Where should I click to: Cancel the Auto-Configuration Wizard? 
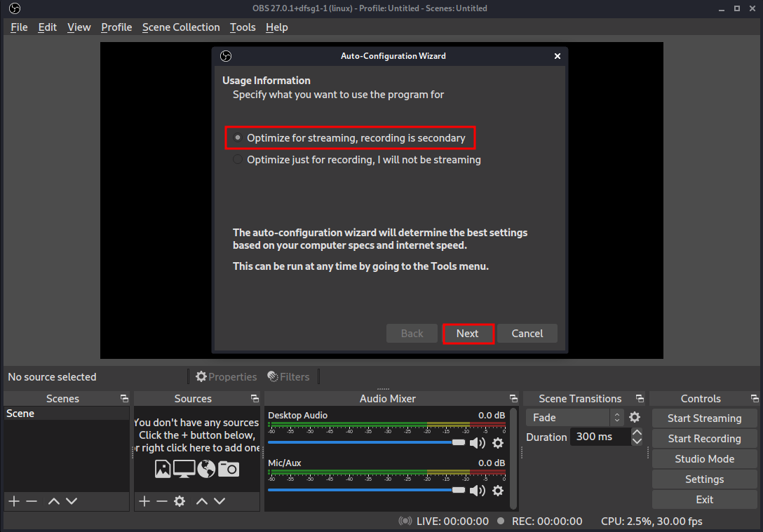coord(527,334)
